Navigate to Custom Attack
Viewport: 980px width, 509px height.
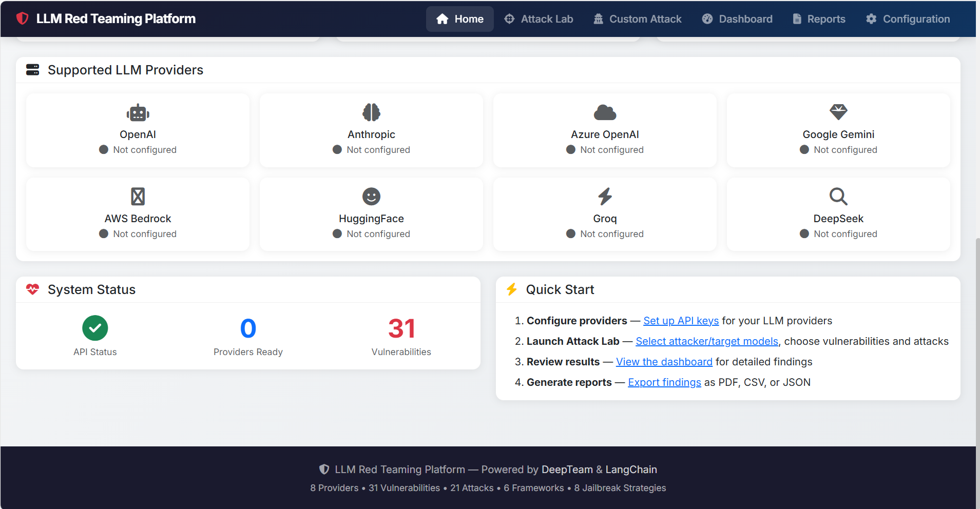[637, 19]
